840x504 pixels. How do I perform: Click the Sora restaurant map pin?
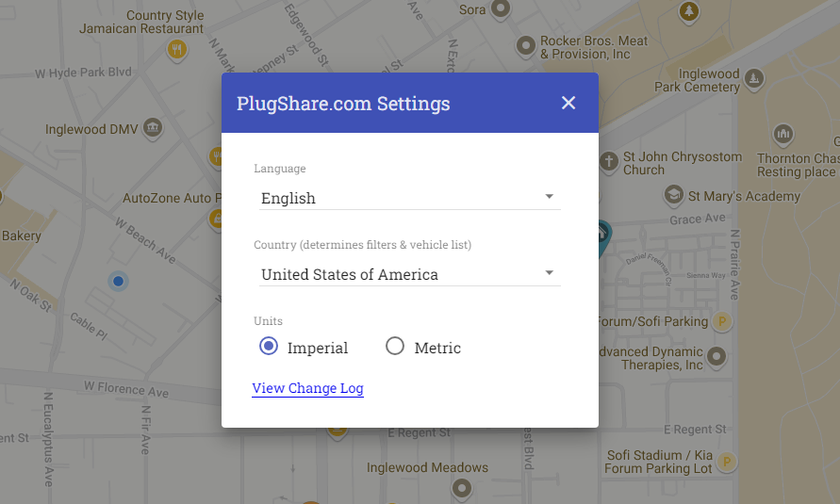click(x=502, y=9)
